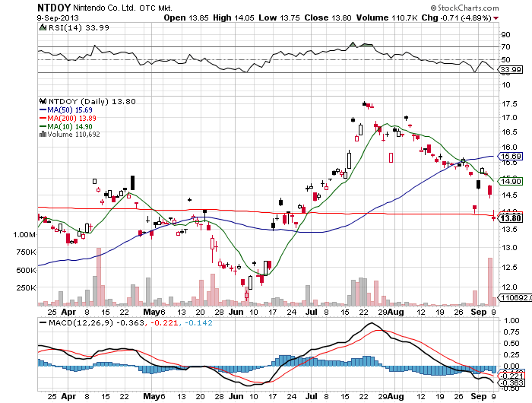The image size is (532, 403).
Task: Click the peak candlestick near 17.5 in July
Action: pyautogui.click(x=364, y=103)
